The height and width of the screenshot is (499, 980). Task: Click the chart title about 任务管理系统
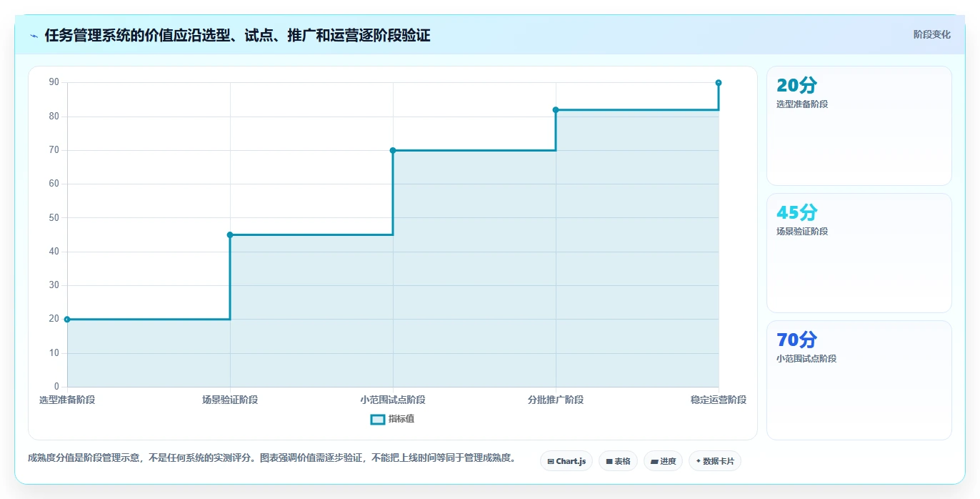tap(237, 35)
